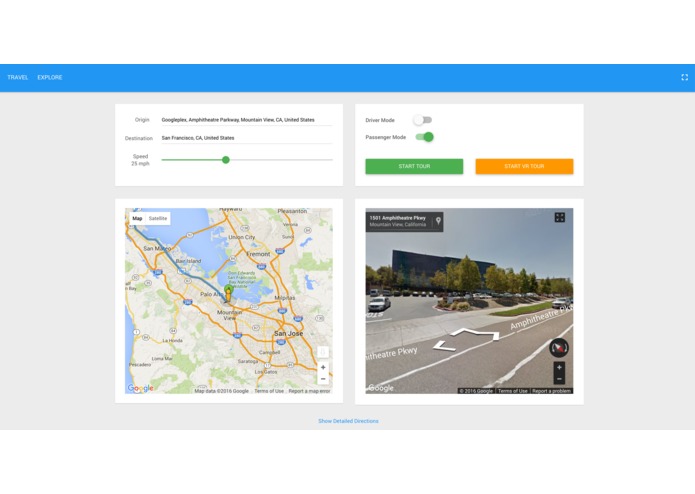Open the TRAVEL tab in the blue header
This screenshot has width=695, height=494.
point(18,78)
